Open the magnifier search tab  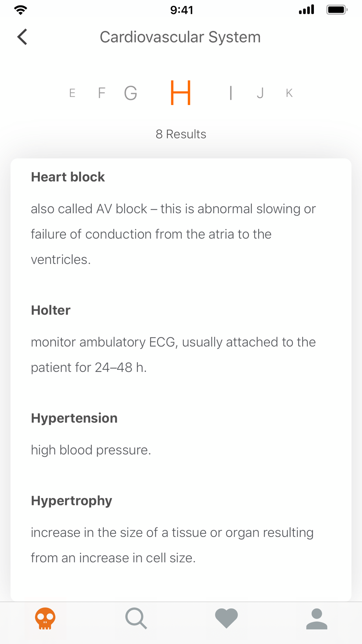point(136,618)
